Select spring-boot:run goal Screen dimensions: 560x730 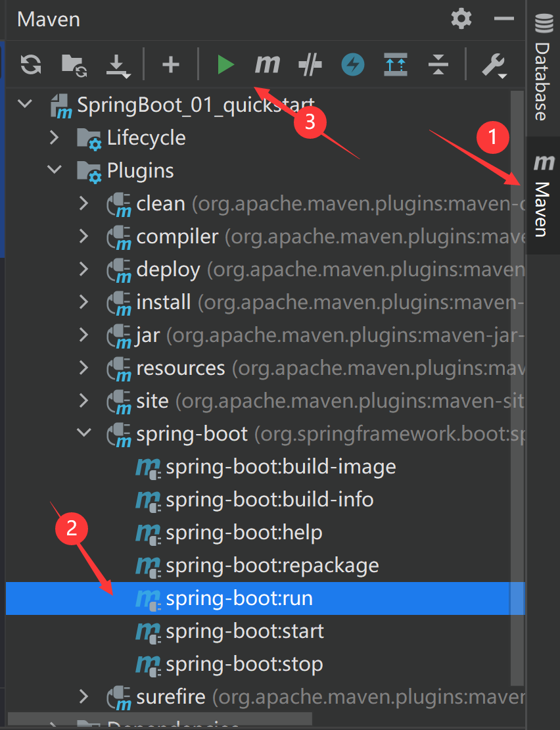265,598
